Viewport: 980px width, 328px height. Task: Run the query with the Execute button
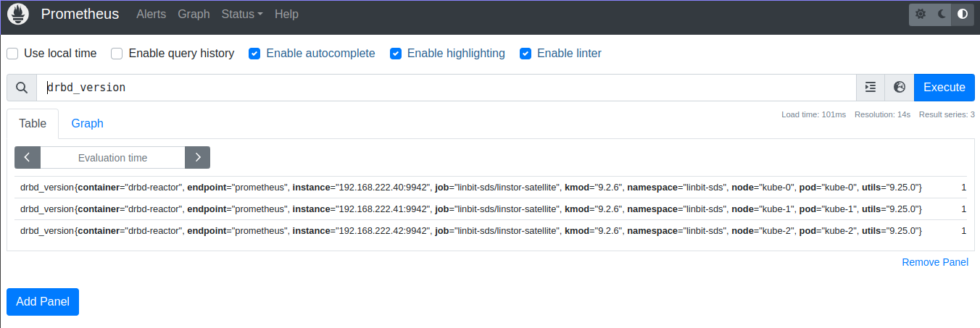click(944, 88)
